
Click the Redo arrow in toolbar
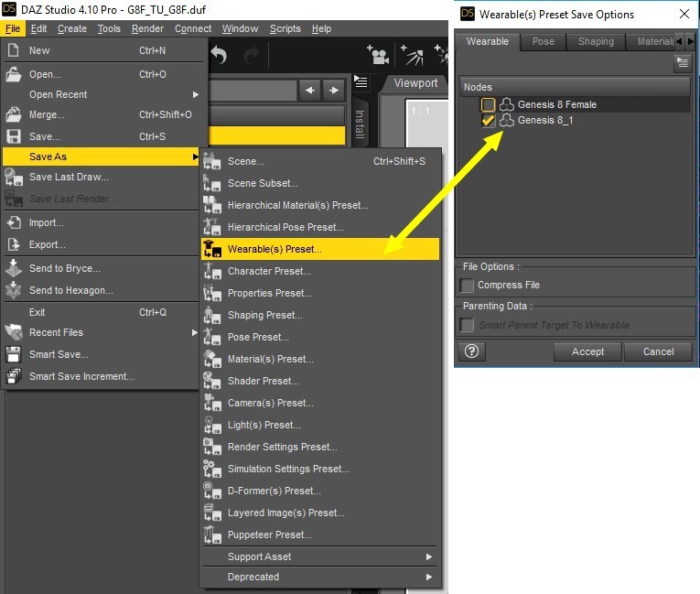[252, 56]
